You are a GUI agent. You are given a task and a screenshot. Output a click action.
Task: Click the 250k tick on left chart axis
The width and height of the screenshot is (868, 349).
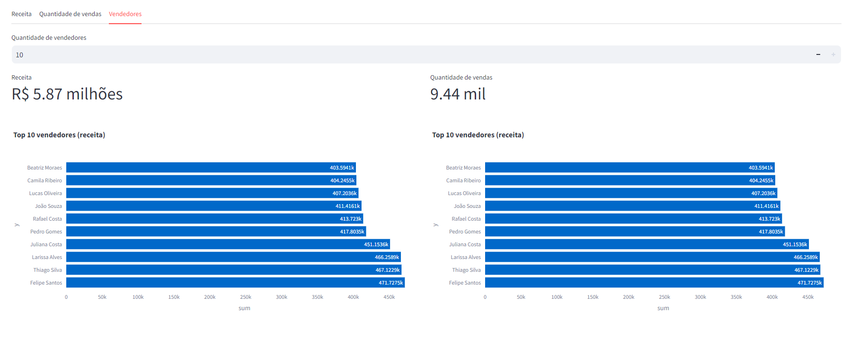[246, 297]
